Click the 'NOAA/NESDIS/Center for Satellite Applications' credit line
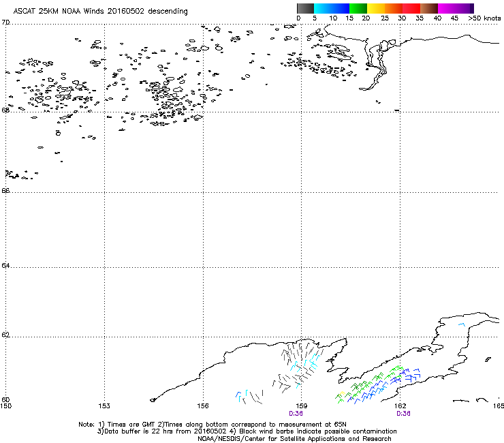 click(294, 439)
